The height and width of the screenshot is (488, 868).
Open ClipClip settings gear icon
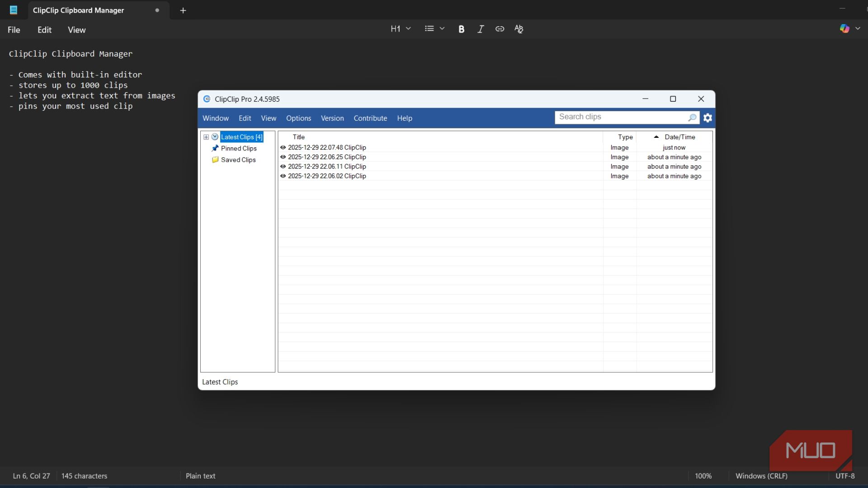708,118
